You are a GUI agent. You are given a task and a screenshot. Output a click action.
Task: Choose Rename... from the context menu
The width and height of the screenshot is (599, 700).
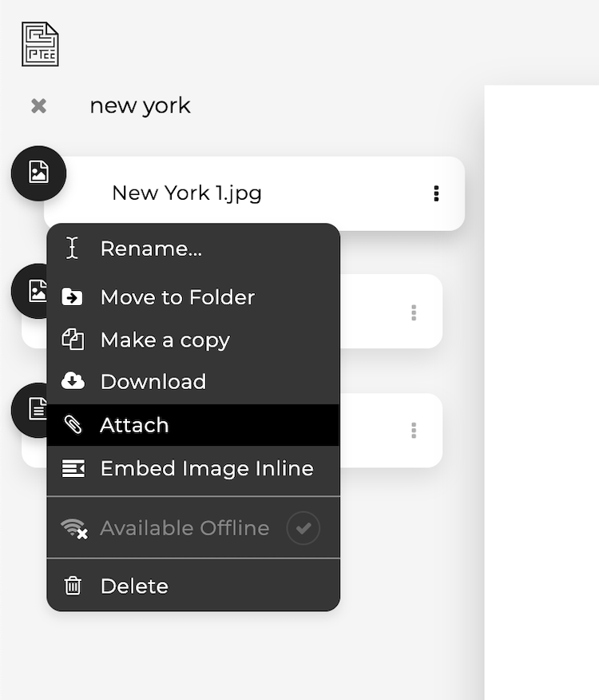(193, 249)
